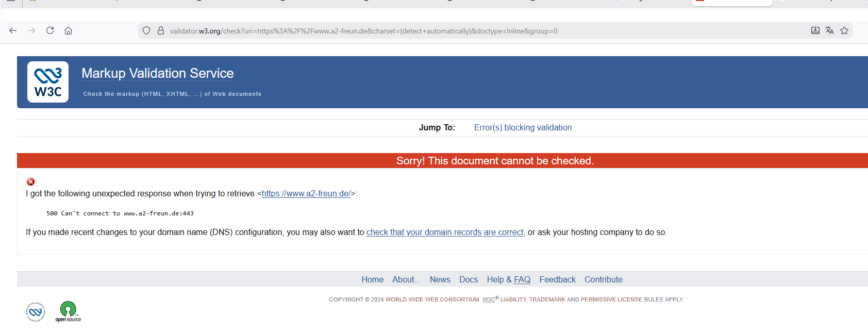The width and height of the screenshot is (868, 336).
Task: Click the padlock site security icon
Action: coord(161,31)
